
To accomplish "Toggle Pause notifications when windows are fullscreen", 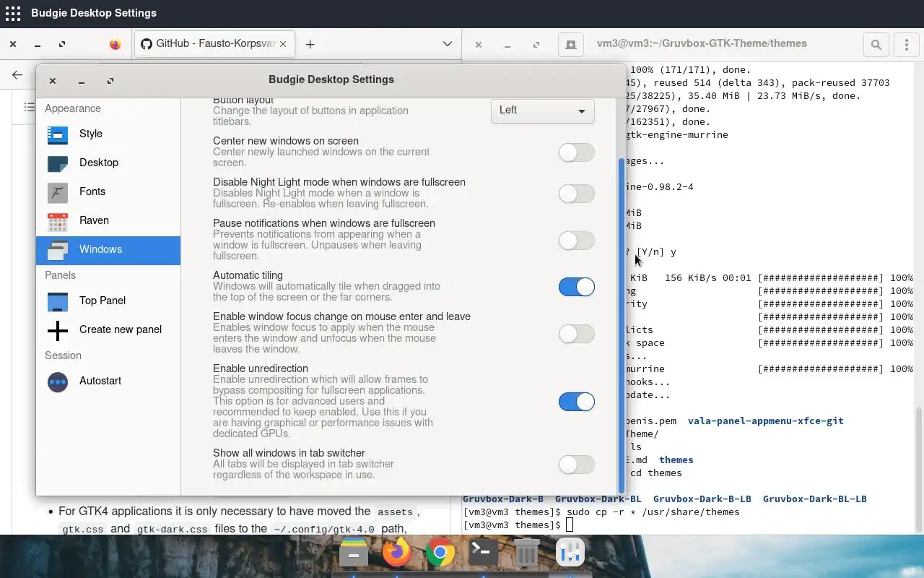I will [x=576, y=241].
